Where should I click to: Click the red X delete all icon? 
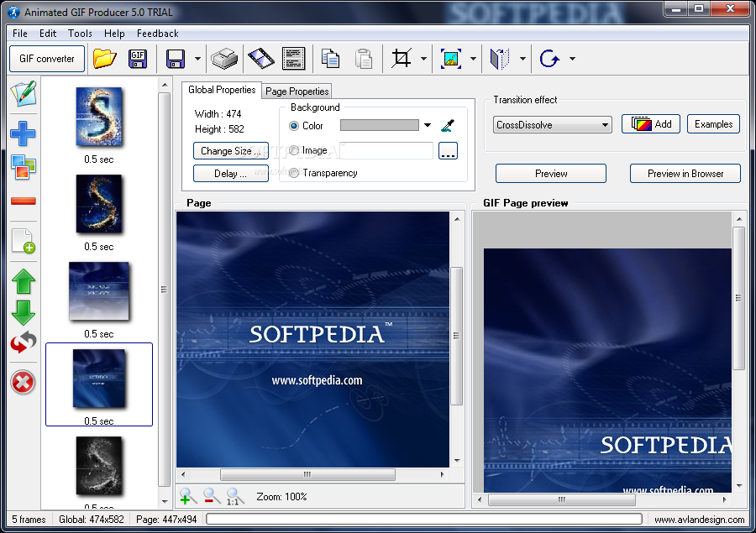coord(23,383)
